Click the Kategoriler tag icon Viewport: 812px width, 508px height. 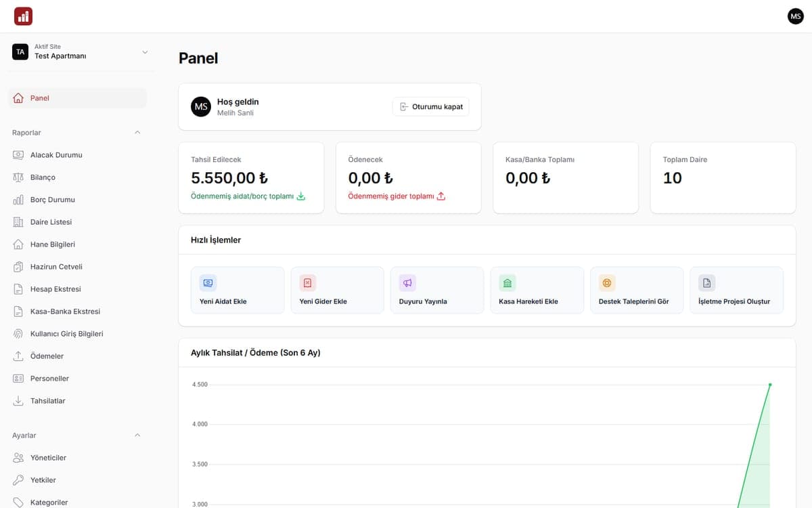click(18, 503)
